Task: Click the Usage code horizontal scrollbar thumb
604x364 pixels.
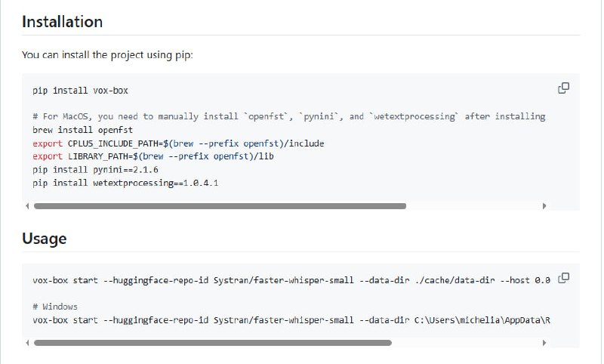Action: pos(213,342)
